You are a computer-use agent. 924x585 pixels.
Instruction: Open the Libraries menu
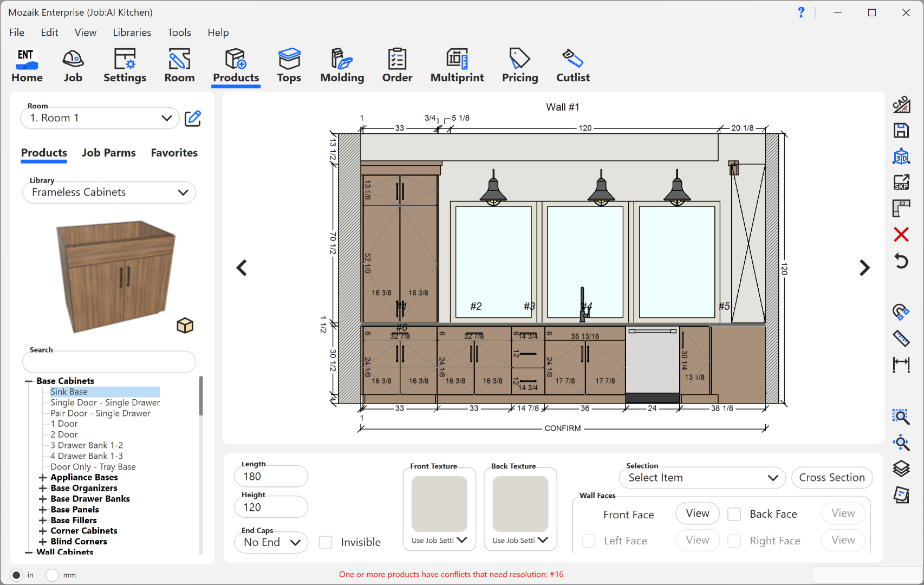point(132,32)
